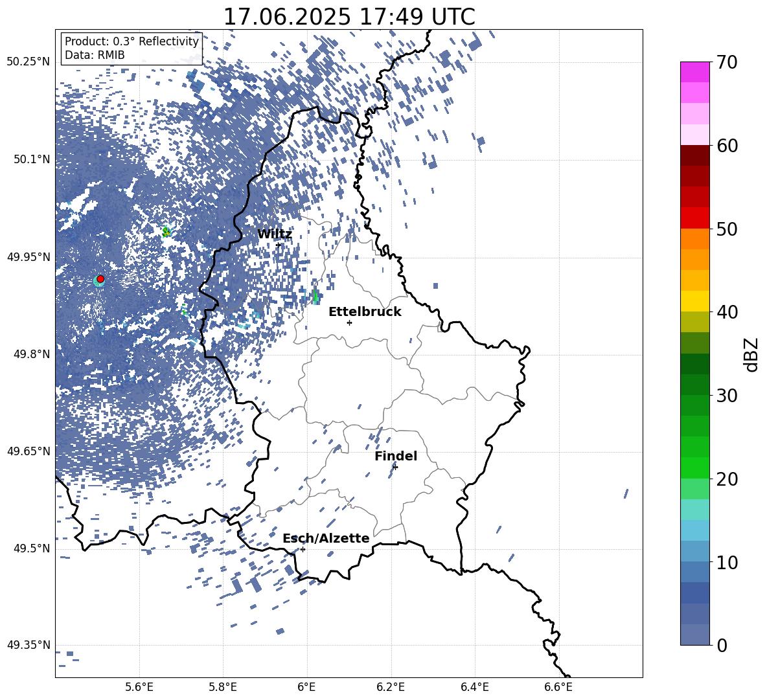Click the dark maroon swatch just below 60
The width and height of the screenshot is (767, 700).
tap(694, 155)
